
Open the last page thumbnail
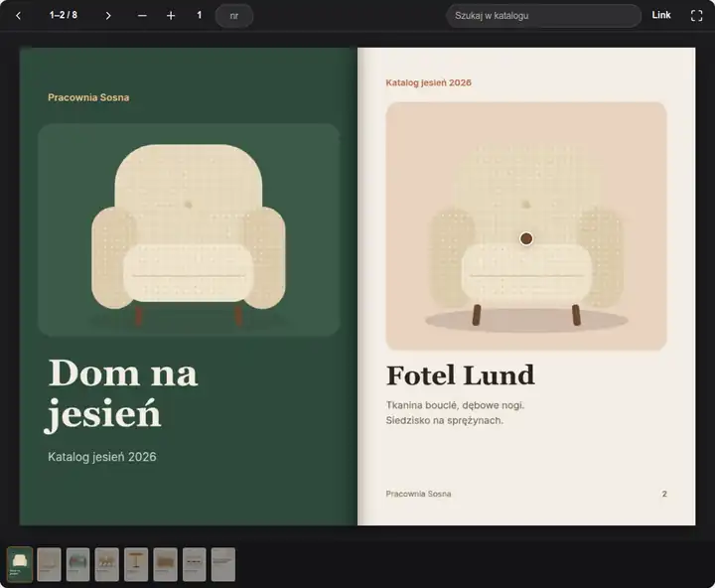coord(223,564)
